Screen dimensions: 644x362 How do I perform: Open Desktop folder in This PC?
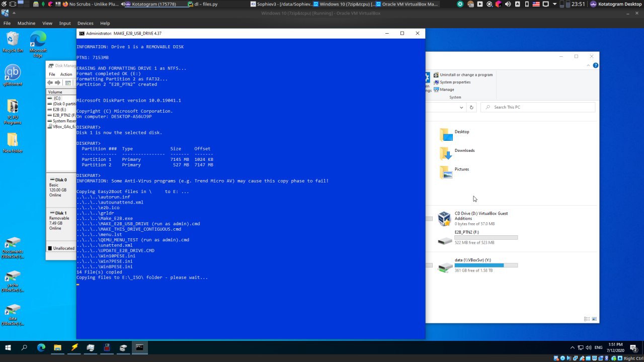click(x=454, y=134)
